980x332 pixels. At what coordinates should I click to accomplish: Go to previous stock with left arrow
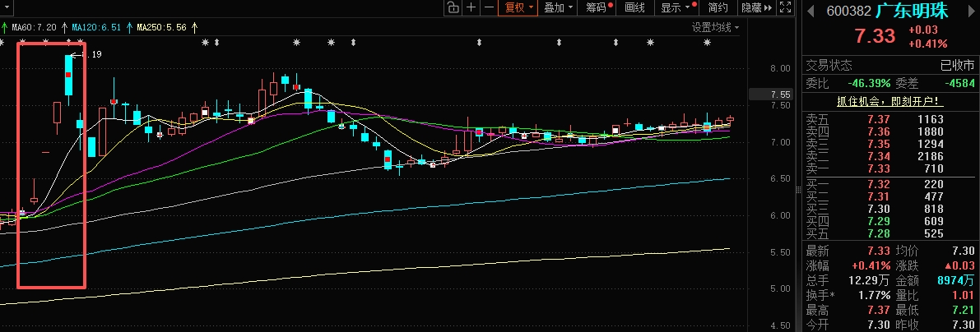tap(810, 11)
